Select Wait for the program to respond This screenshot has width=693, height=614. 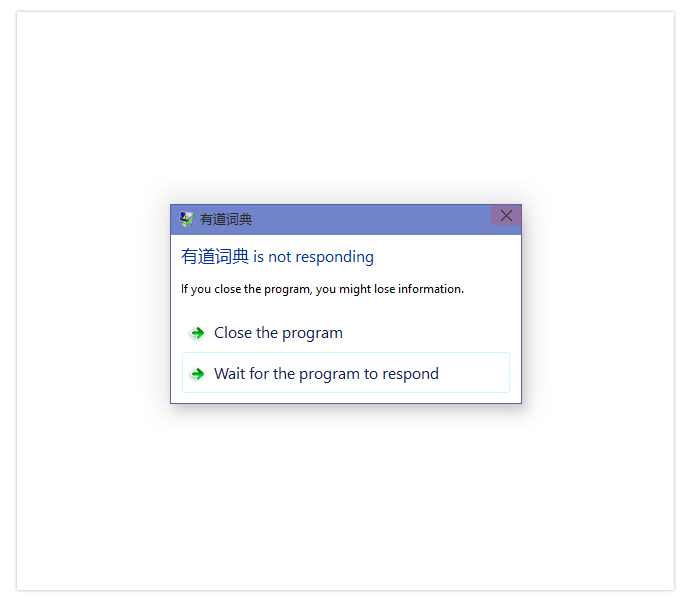click(346, 373)
